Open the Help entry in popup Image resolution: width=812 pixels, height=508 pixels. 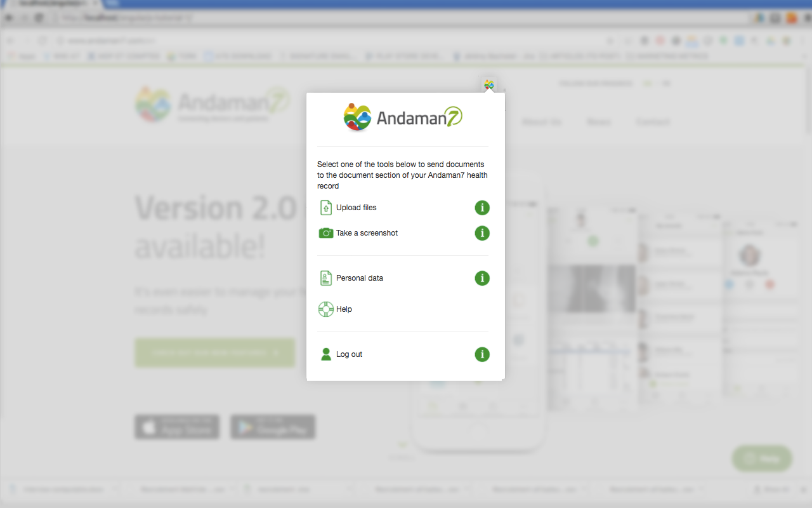[344, 309]
